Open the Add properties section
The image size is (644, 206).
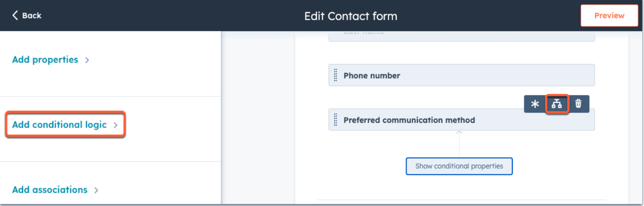pos(45,60)
